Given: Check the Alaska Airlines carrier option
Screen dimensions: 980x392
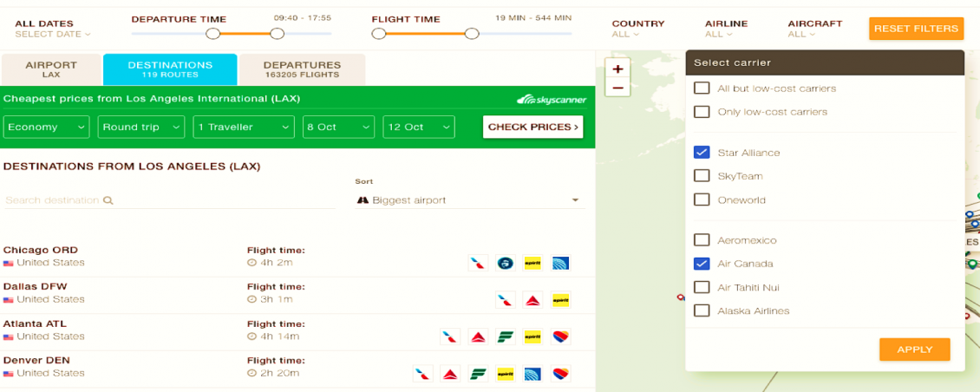Looking at the screenshot, I should click(x=702, y=310).
